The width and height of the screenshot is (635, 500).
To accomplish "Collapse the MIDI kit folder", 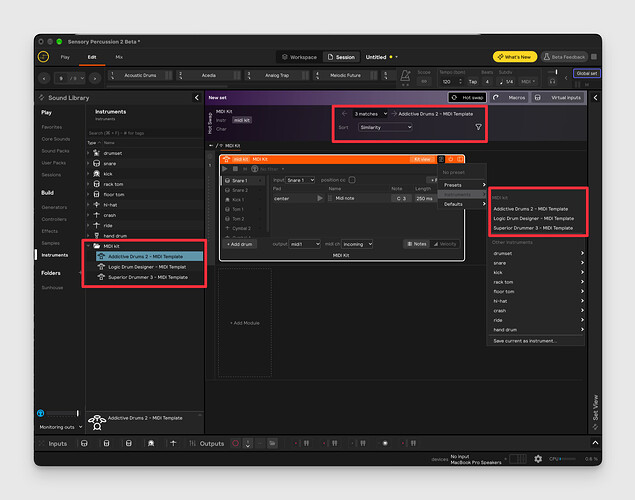I will [x=88, y=246].
